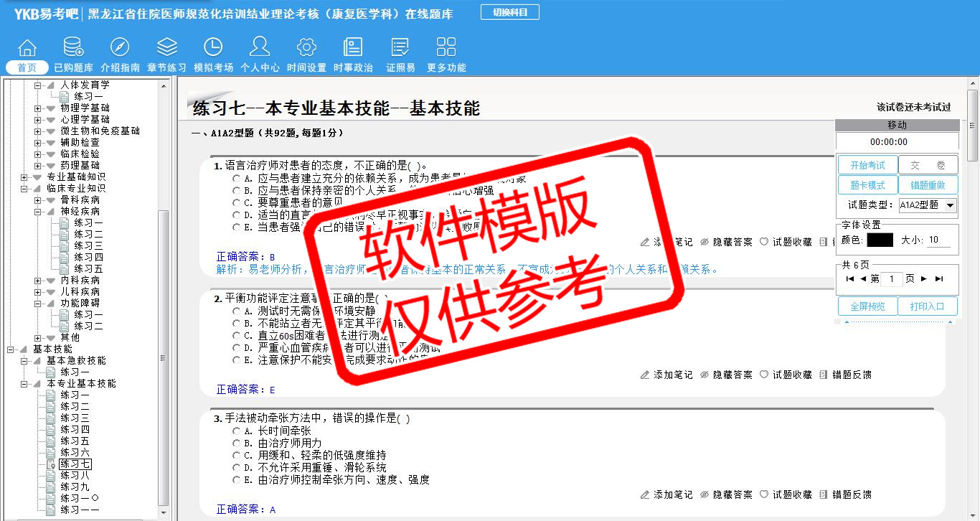Open 时事政治 news icon

pyautogui.click(x=353, y=47)
